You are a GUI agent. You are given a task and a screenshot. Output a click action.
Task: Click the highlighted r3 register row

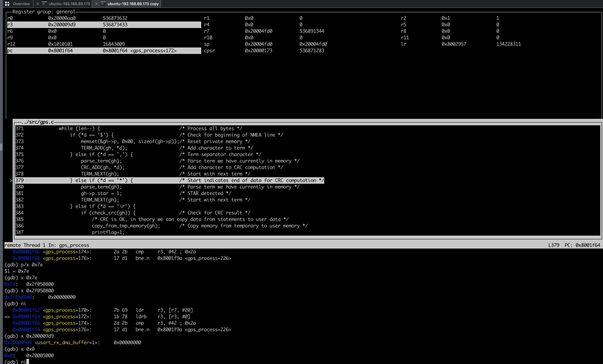click(103, 24)
